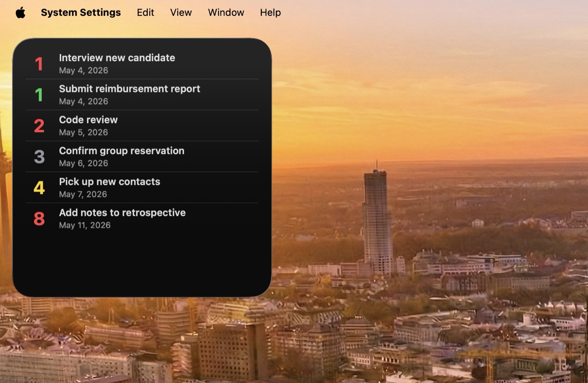
Task: Select the Confirm group reservation reminder
Action: pyautogui.click(x=142, y=157)
